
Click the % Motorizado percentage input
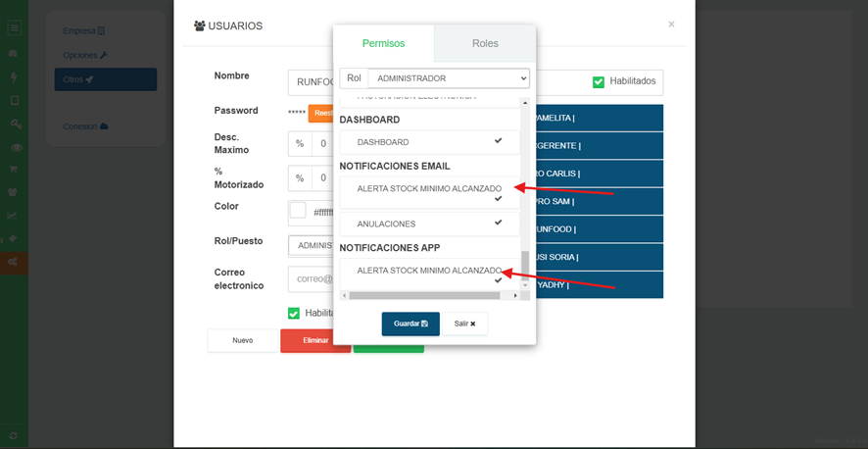322,178
